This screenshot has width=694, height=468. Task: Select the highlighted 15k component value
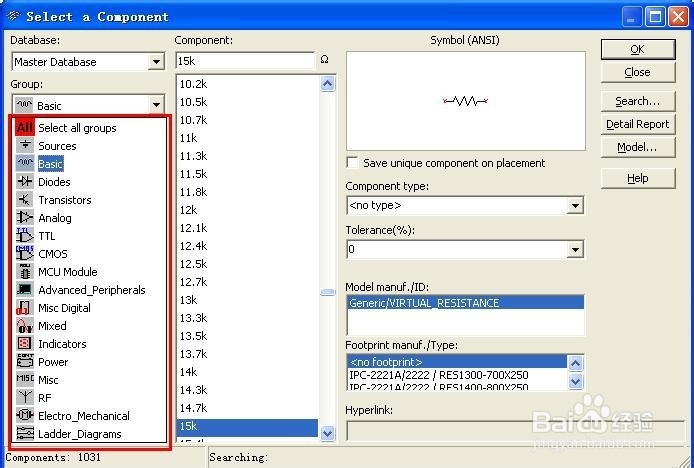[x=247, y=426]
